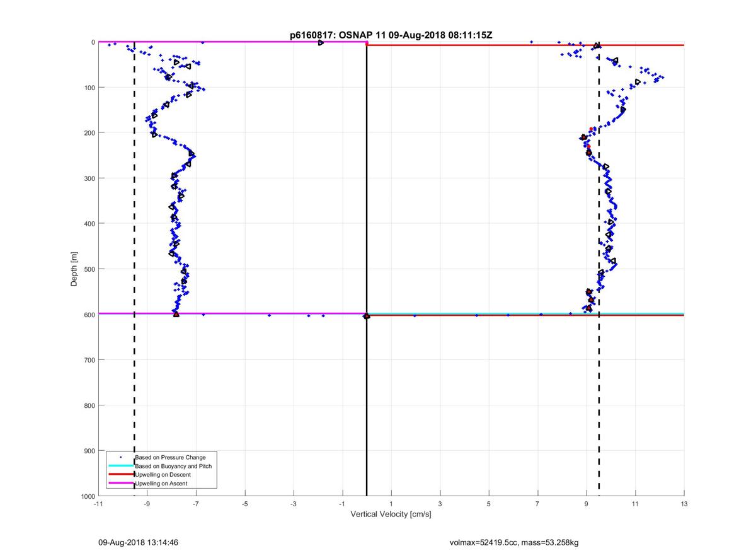Image resolution: width=756 pixels, height=558 pixels.
Task: Click velocity axis tick label positive '5'
Action: point(489,504)
